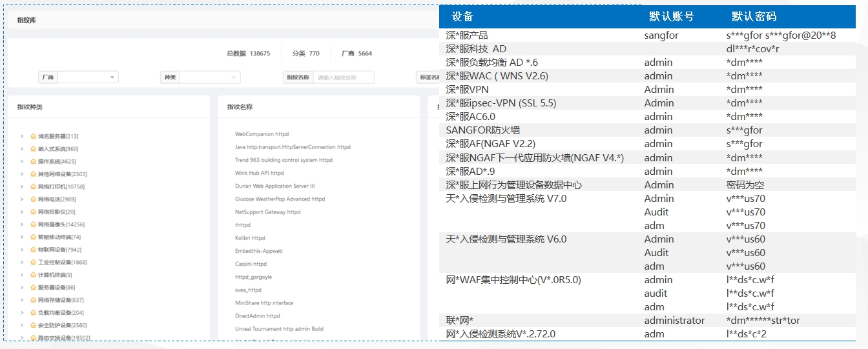Viewport: 868px width, 349px height.
Task: Click the home icon beside 网络摄像头[14256]
Action: click(x=34, y=224)
